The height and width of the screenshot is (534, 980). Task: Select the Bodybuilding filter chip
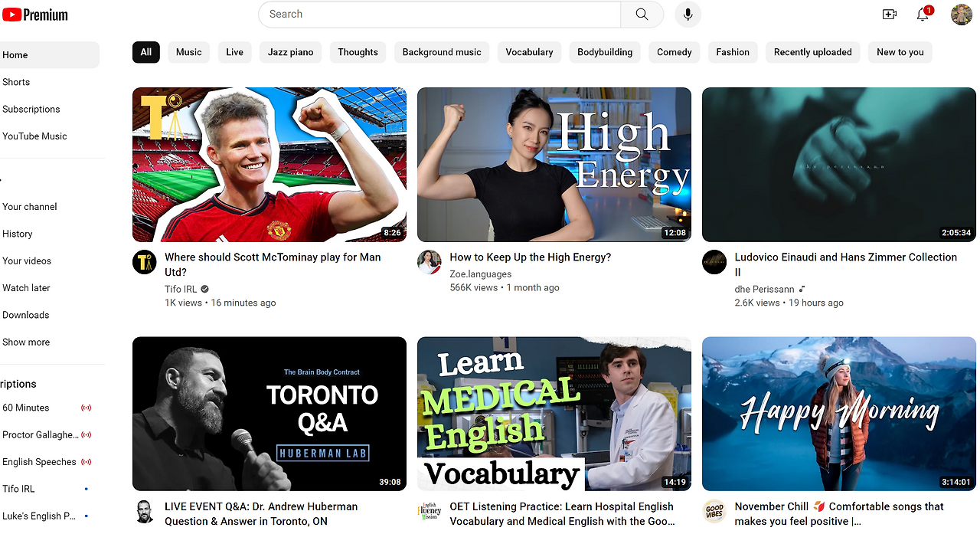[605, 52]
